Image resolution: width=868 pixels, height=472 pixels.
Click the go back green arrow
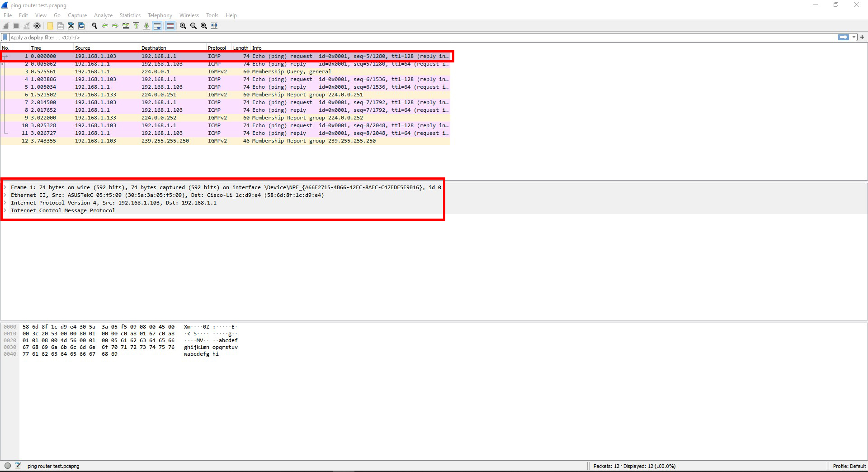pyautogui.click(x=105, y=26)
